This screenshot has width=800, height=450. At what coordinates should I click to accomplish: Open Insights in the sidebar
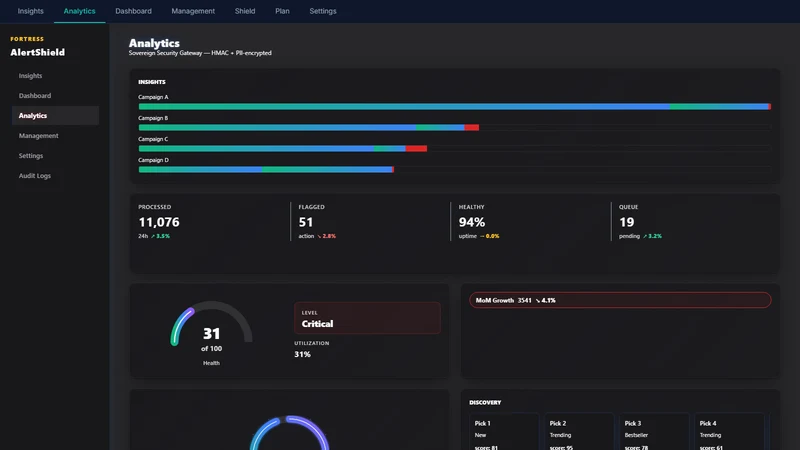click(x=55, y=76)
